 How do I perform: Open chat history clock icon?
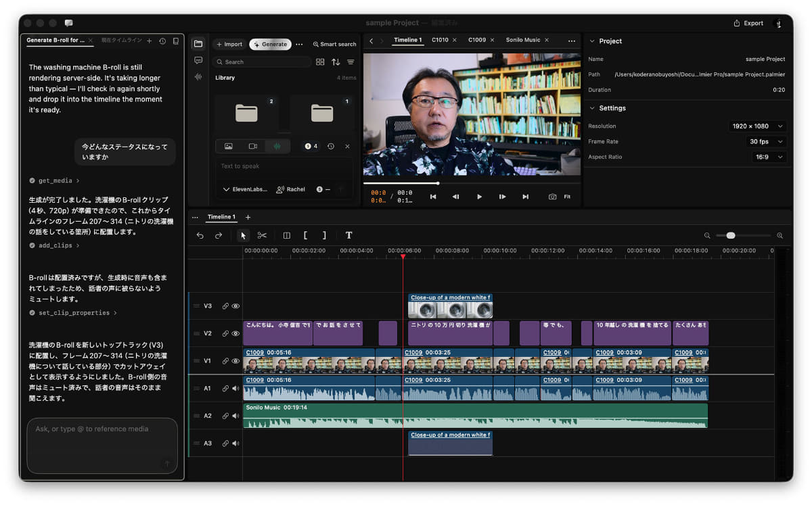162,41
